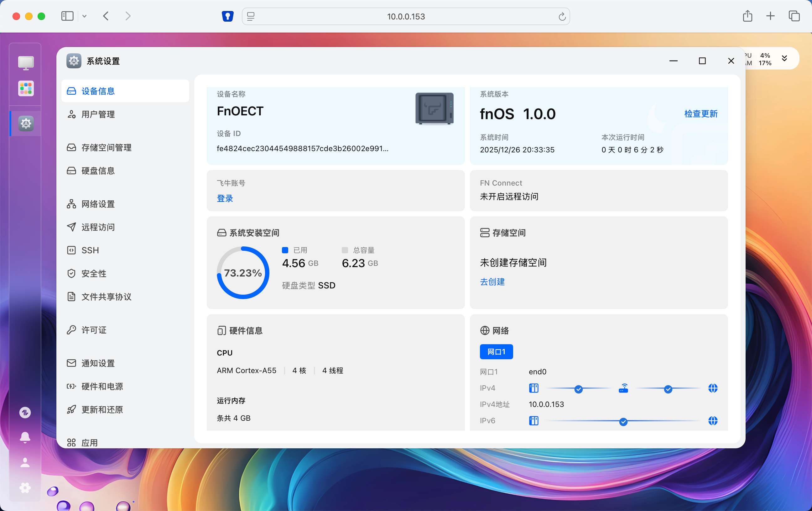This screenshot has width=812, height=511.
Task: Expand the CPU and RAM stats chevron
Action: (784, 58)
